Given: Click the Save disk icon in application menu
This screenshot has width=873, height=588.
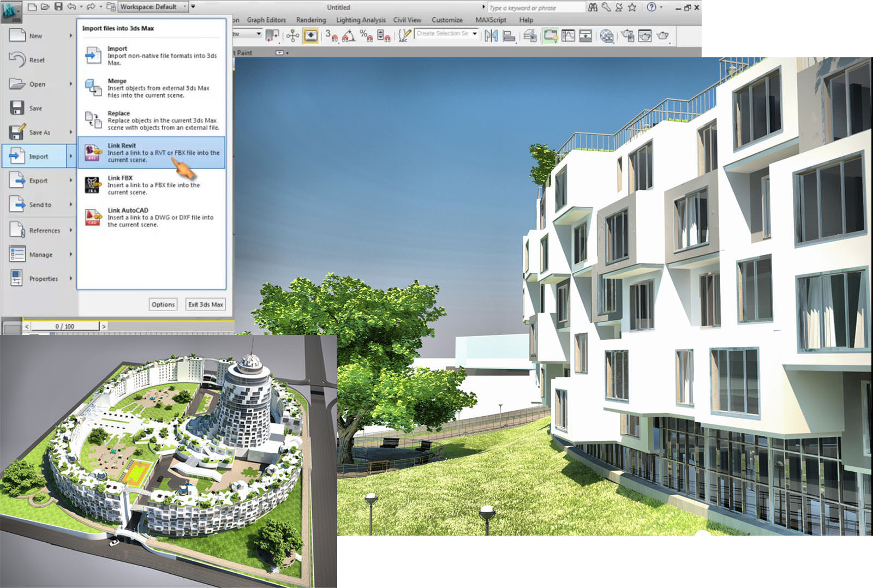Looking at the screenshot, I should (x=17, y=107).
